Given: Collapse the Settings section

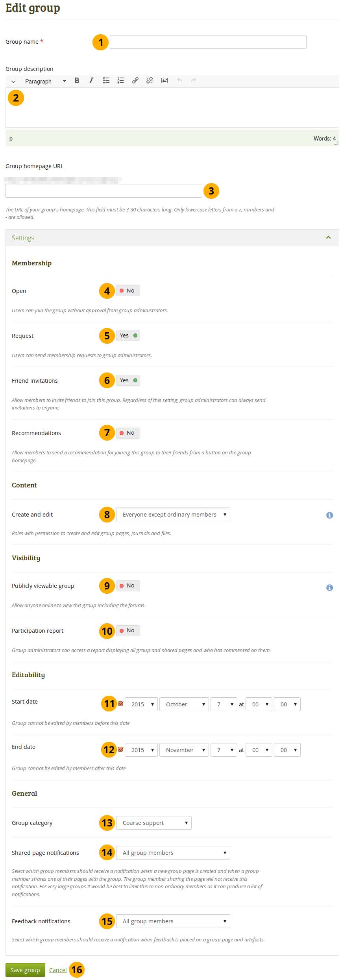Looking at the screenshot, I should pos(328,237).
